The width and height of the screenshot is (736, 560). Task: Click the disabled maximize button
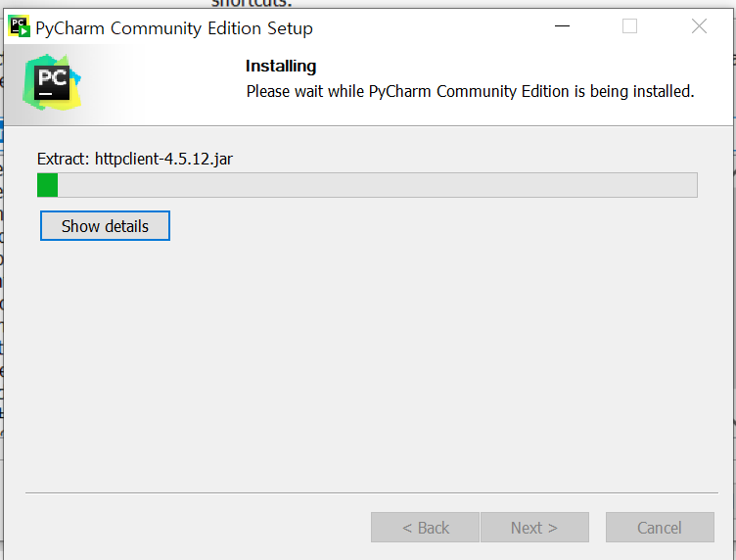(629, 26)
